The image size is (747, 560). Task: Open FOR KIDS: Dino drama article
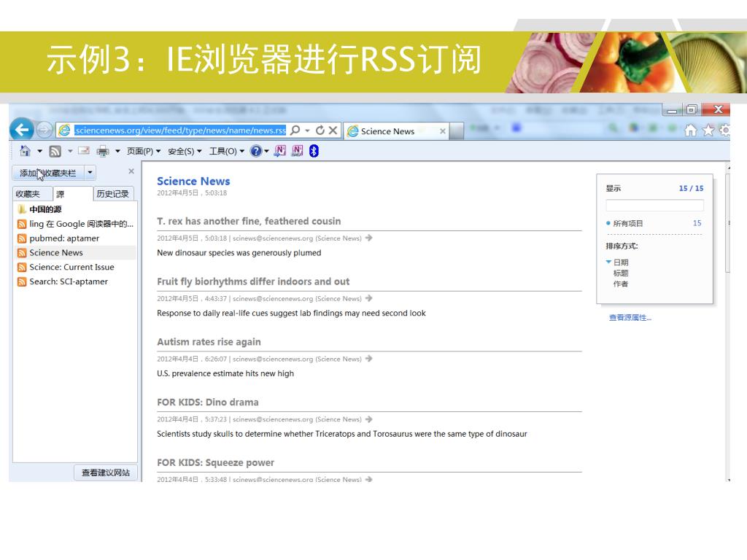point(208,402)
